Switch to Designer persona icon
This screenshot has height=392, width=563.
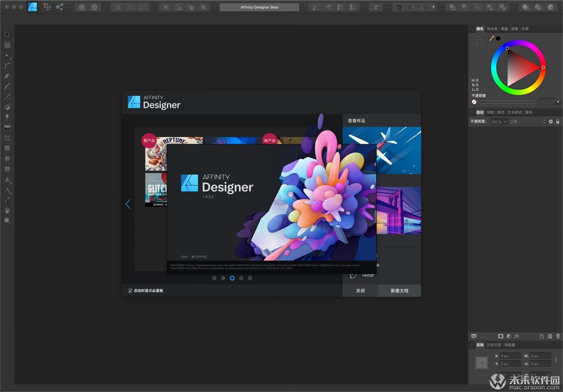click(33, 7)
